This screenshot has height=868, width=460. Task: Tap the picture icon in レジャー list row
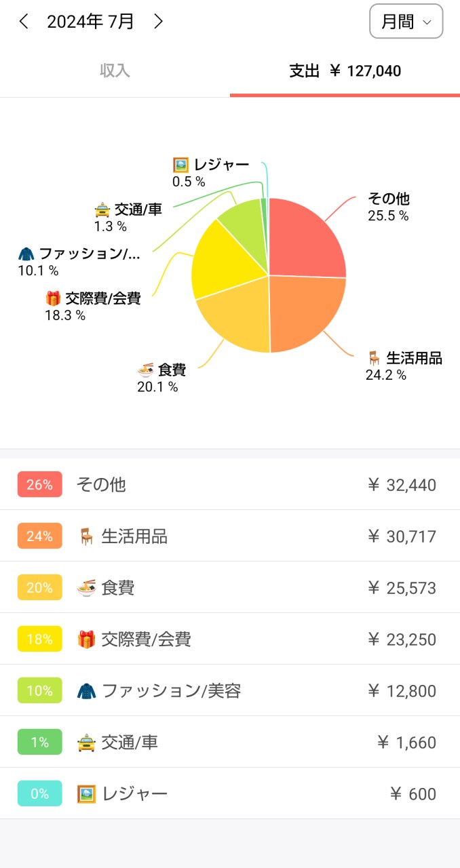86,794
